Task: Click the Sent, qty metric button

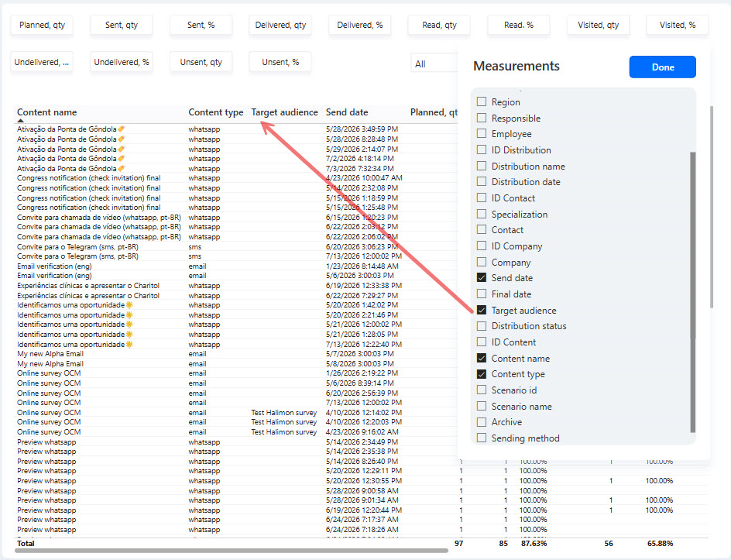Action: tap(122, 26)
